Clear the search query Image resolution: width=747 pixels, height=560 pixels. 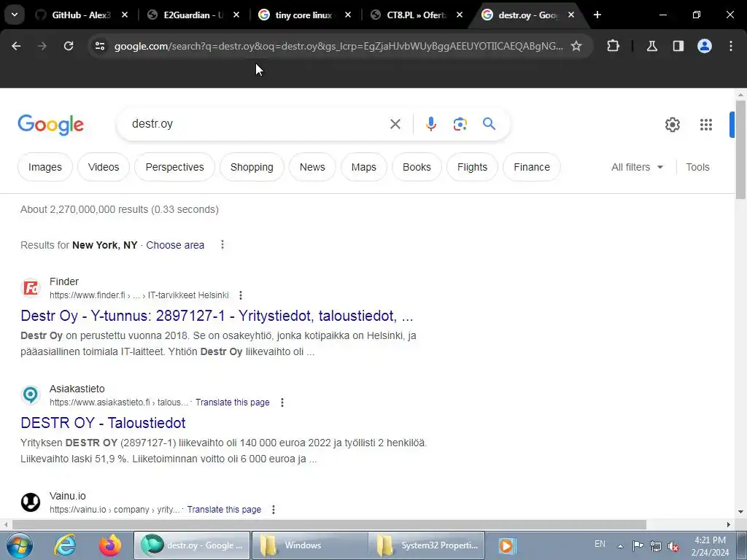click(395, 124)
